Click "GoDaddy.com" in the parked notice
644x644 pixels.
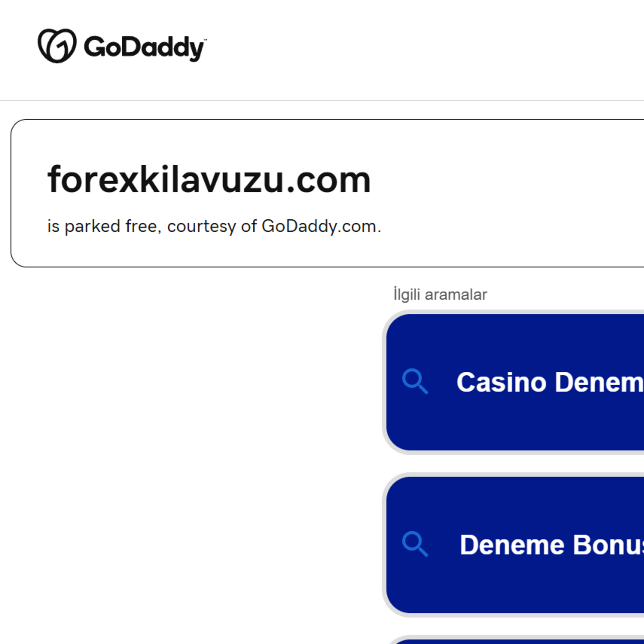tap(321, 226)
